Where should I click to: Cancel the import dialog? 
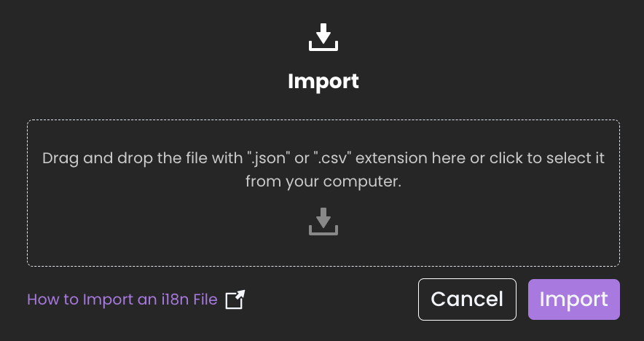pyautogui.click(x=467, y=299)
